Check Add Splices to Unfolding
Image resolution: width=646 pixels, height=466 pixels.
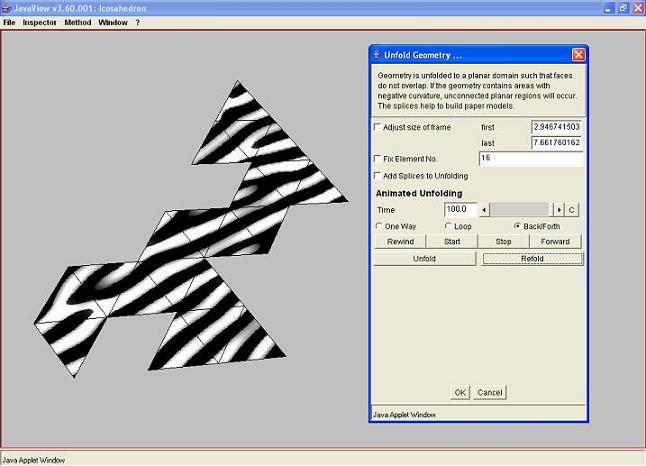(378, 176)
